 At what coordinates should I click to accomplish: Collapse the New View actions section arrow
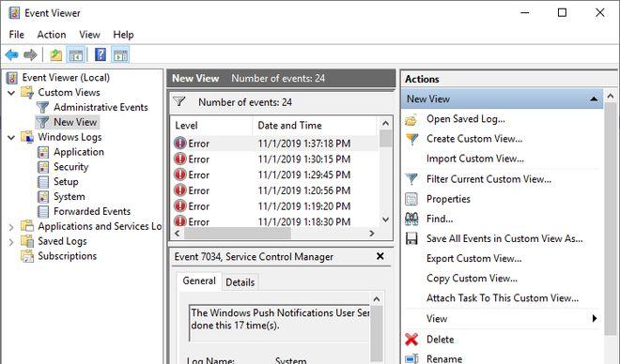[x=594, y=99]
